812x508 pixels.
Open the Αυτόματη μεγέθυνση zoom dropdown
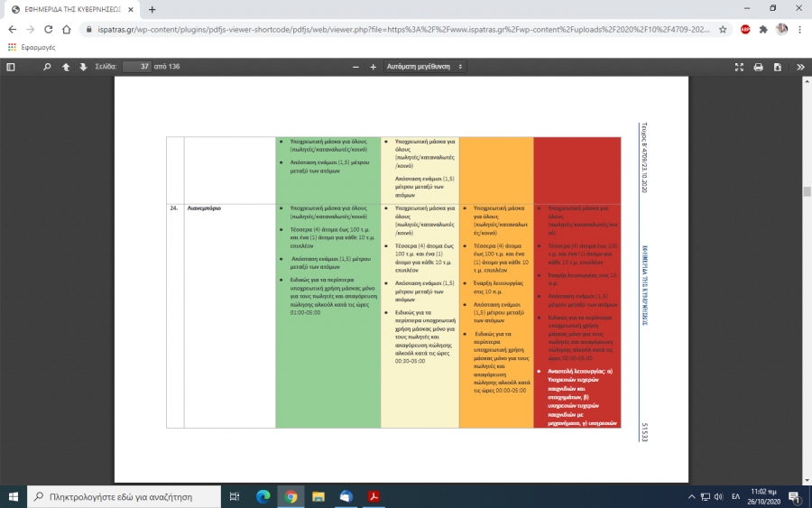pos(424,67)
